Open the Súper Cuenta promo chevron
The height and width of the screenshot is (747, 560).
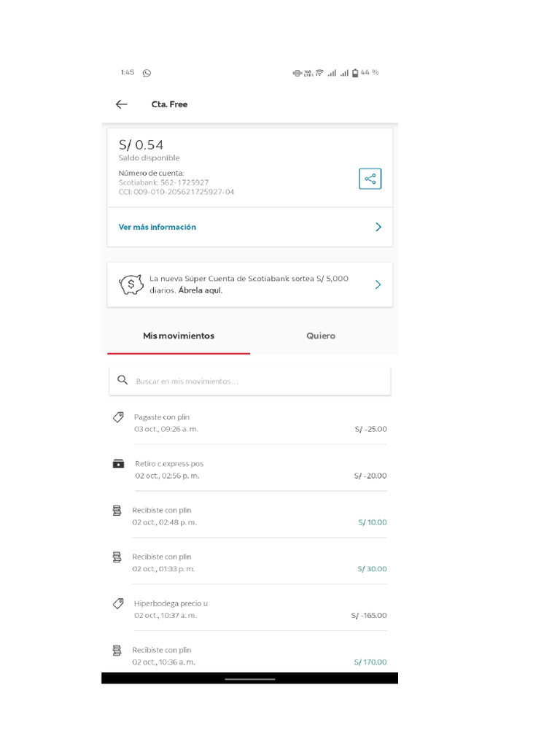click(378, 285)
